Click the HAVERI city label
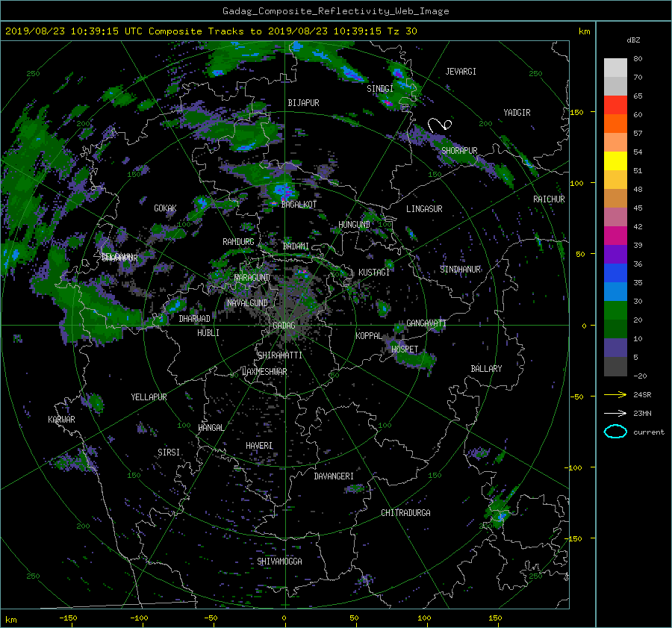672x628 pixels. coord(259,446)
